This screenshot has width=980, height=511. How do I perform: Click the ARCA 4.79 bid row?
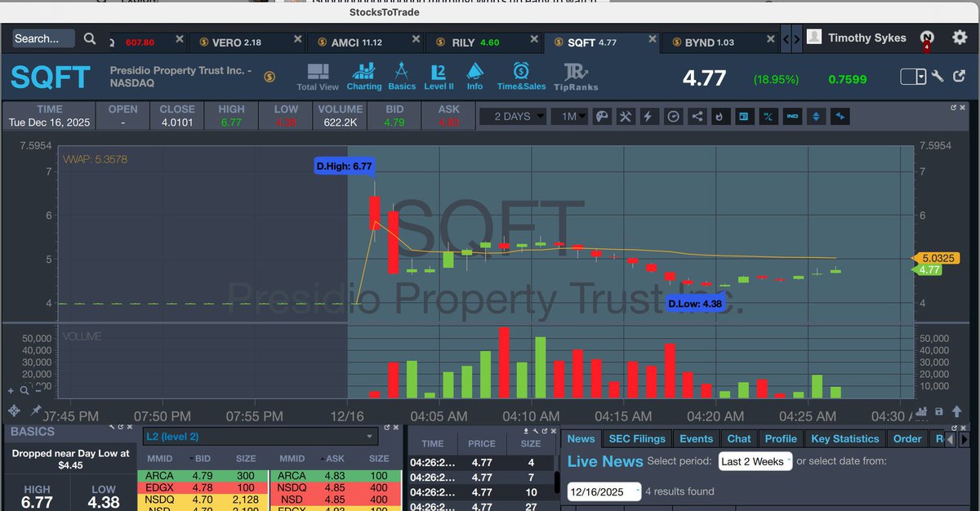click(204, 475)
